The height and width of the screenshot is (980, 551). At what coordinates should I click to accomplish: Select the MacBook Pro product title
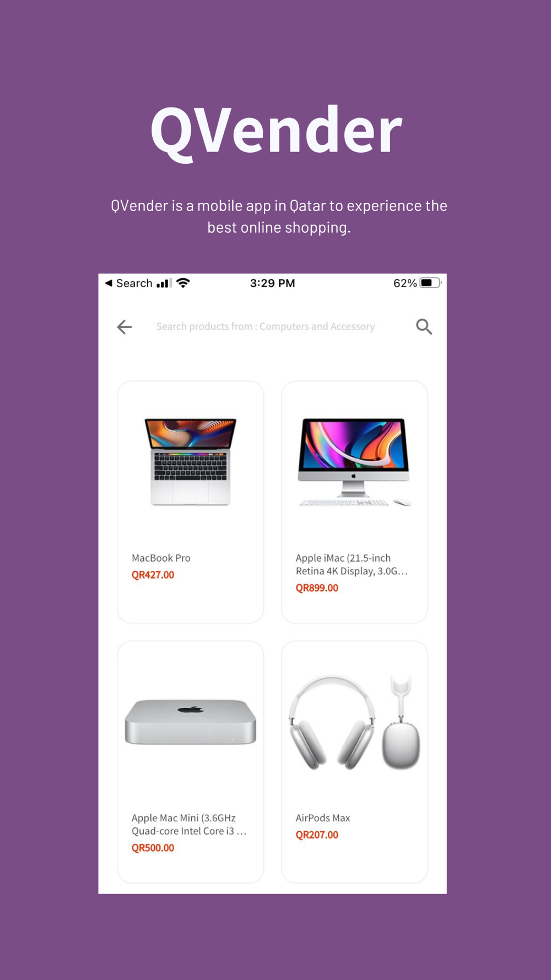[x=161, y=558]
